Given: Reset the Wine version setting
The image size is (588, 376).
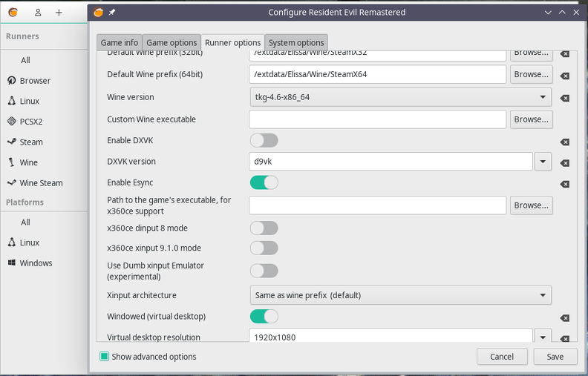Looking at the screenshot, I should coord(565,98).
